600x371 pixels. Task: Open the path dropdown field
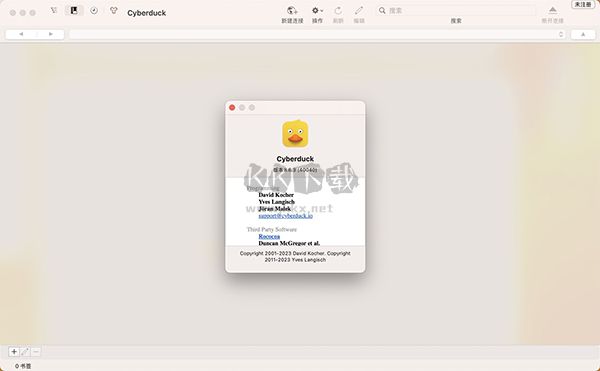[317, 34]
